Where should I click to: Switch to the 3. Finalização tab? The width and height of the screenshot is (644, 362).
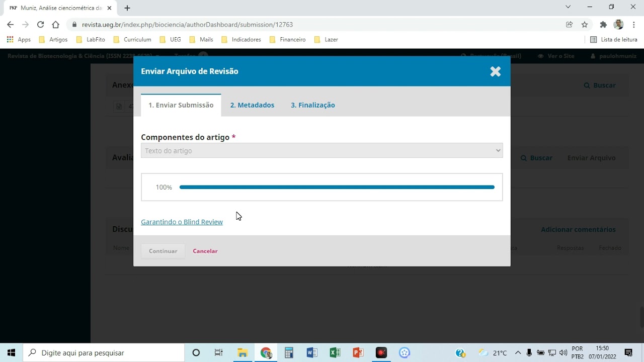313,105
